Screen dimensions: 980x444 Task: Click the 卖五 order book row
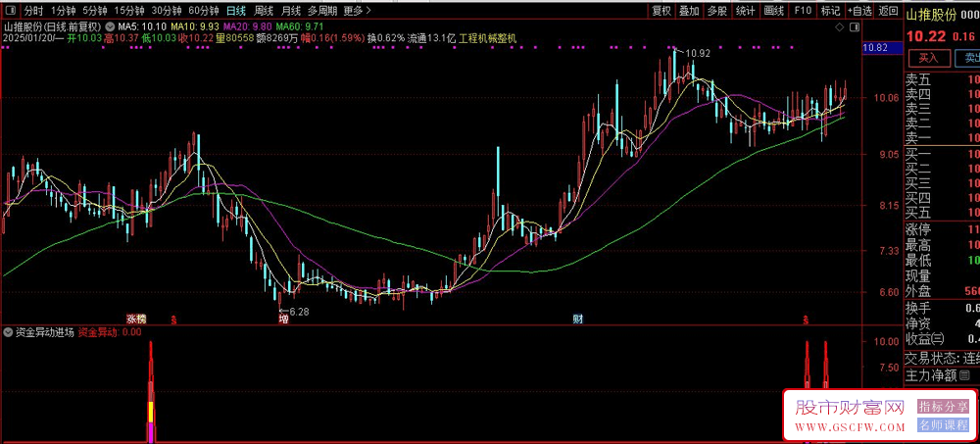(x=943, y=80)
